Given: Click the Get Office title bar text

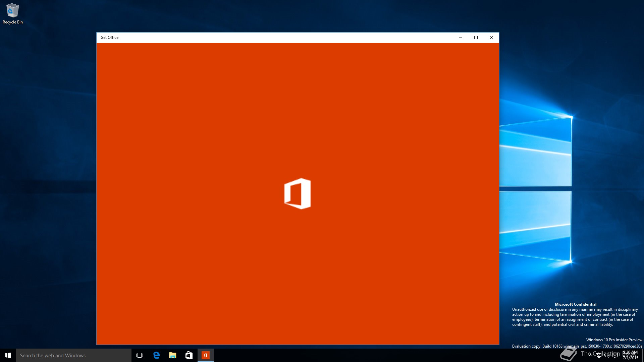Looking at the screenshot, I should [x=109, y=38].
